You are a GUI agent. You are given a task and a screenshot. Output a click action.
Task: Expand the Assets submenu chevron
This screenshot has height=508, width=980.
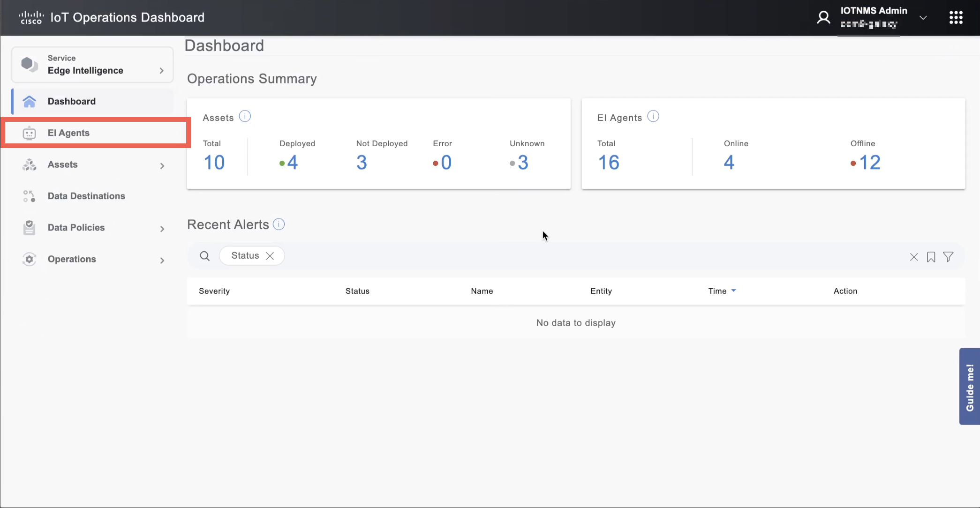162,165
